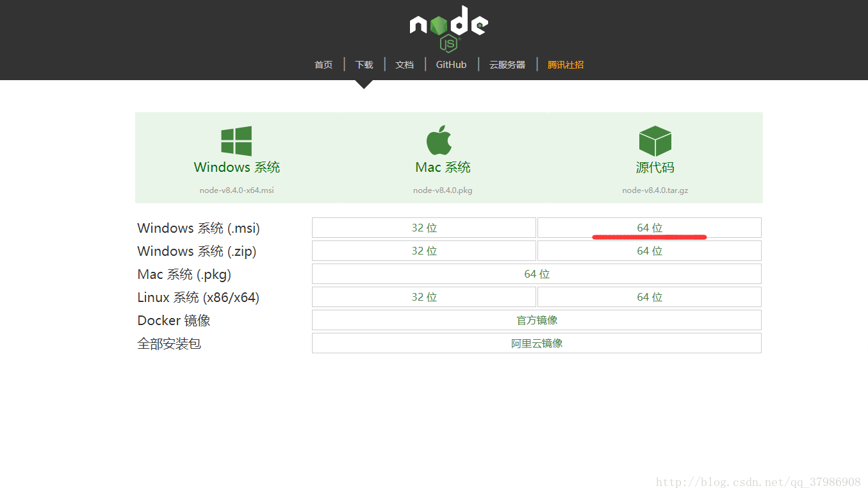This screenshot has width=868, height=495.
Task: Click the Mac 系统 heading link
Action: click(x=443, y=167)
